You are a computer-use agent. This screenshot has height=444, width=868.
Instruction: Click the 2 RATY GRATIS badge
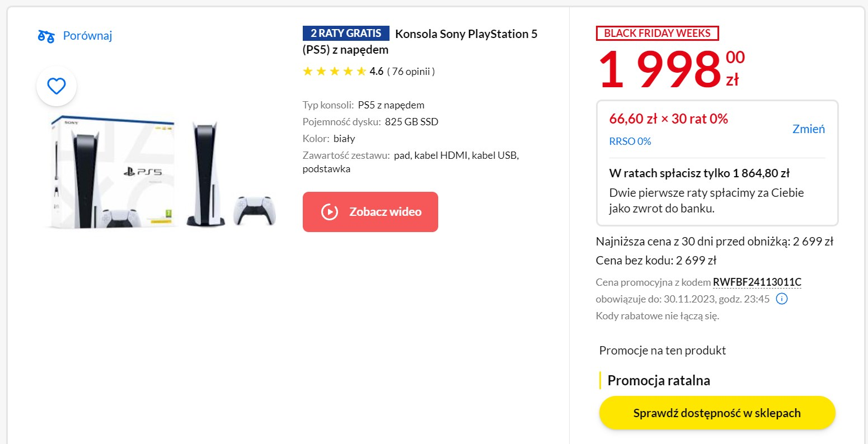[345, 33]
